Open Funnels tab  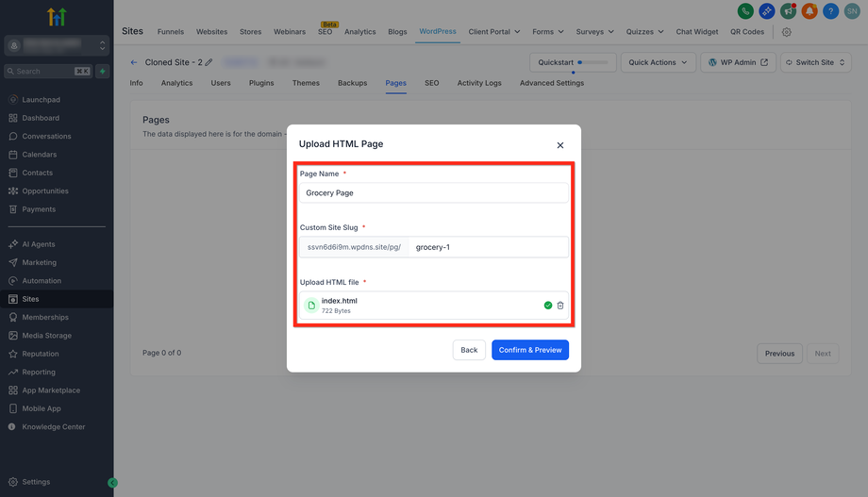(171, 32)
